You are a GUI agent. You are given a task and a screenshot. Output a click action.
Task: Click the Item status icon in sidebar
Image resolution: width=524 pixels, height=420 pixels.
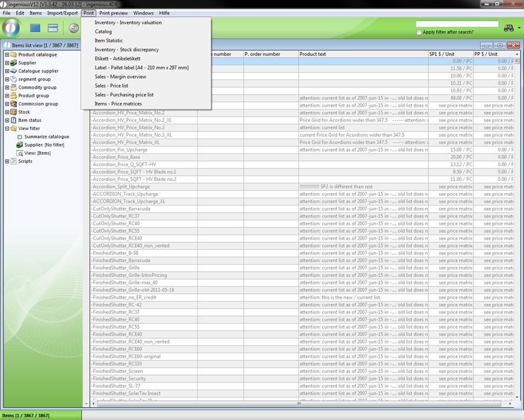pos(13,120)
